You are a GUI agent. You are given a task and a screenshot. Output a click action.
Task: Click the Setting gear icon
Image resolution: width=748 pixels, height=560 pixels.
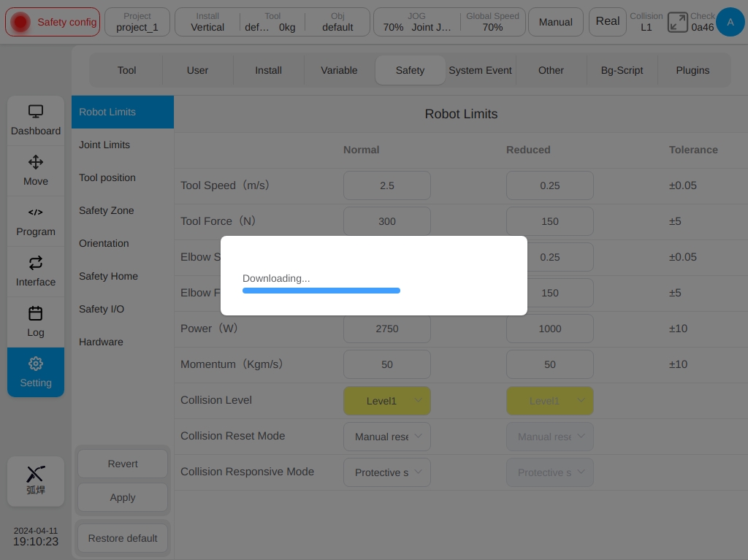click(x=35, y=364)
